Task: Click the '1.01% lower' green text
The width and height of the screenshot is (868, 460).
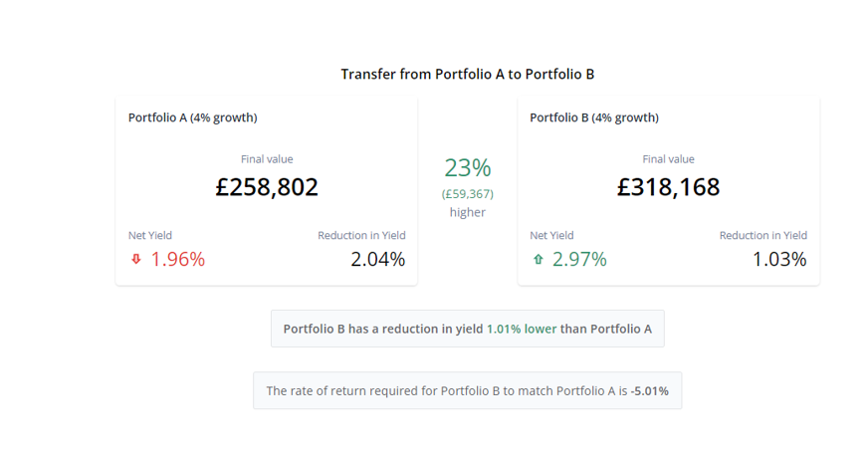Action: point(522,329)
